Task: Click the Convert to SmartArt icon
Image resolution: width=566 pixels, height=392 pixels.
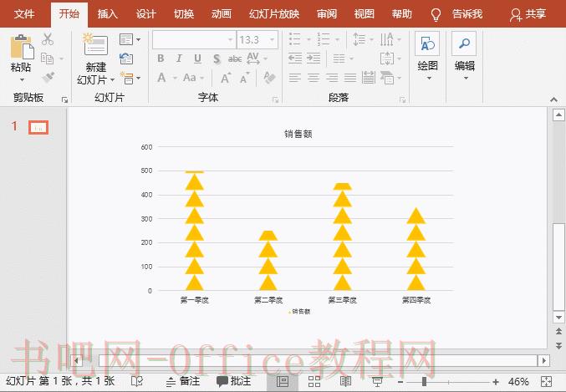Action: coord(387,78)
